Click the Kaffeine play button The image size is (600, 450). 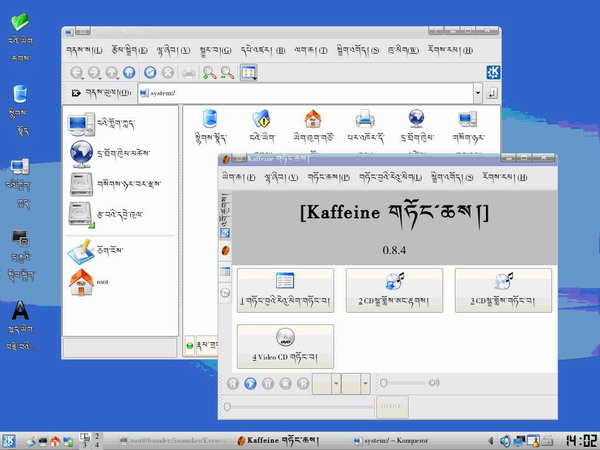[251, 383]
